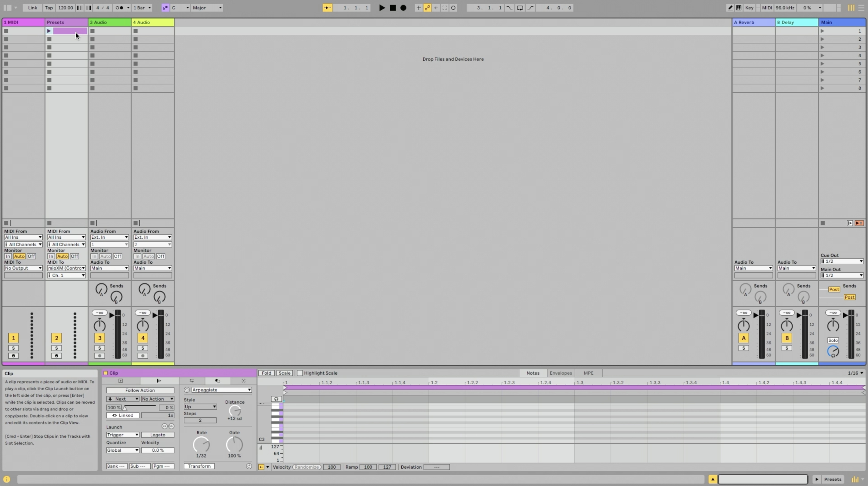The height and width of the screenshot is (486, 868).
Task: Launch the Presets track clip
Action: coord(49,31)
